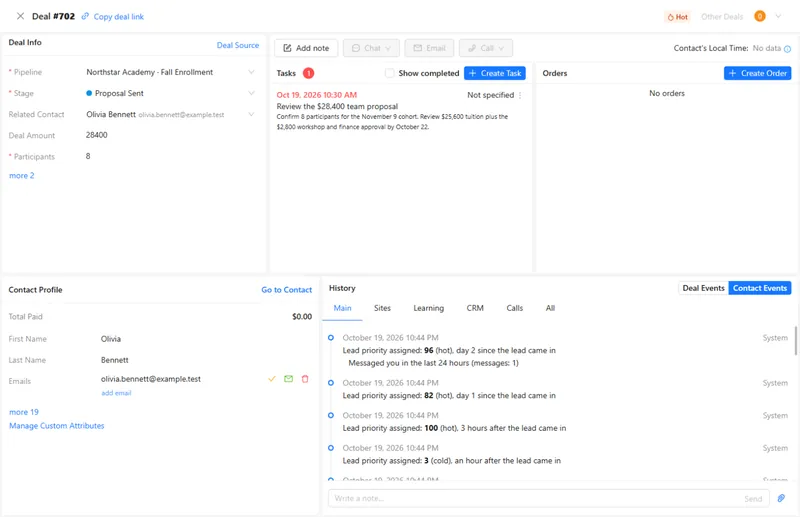Image resolution: width=800 pixels, height=517 pixels.
Task: Click the Not specified task assignee
Action: click(490, 95)
